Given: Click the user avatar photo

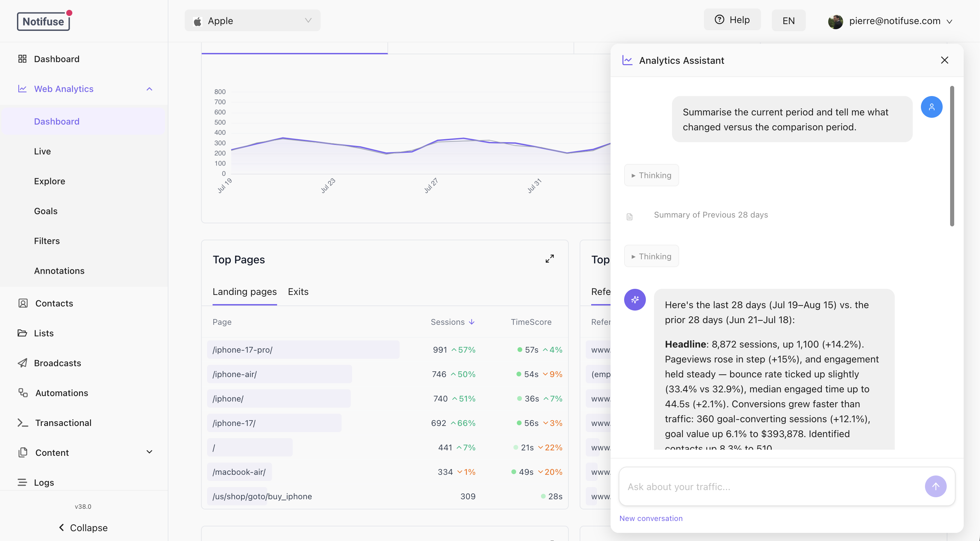Looking at the screenshot, I should tap(835, 21).
